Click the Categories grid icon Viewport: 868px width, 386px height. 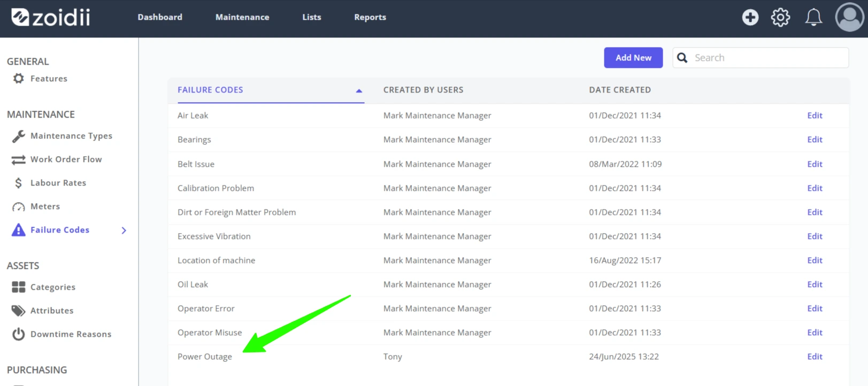(x=18, y=287)
